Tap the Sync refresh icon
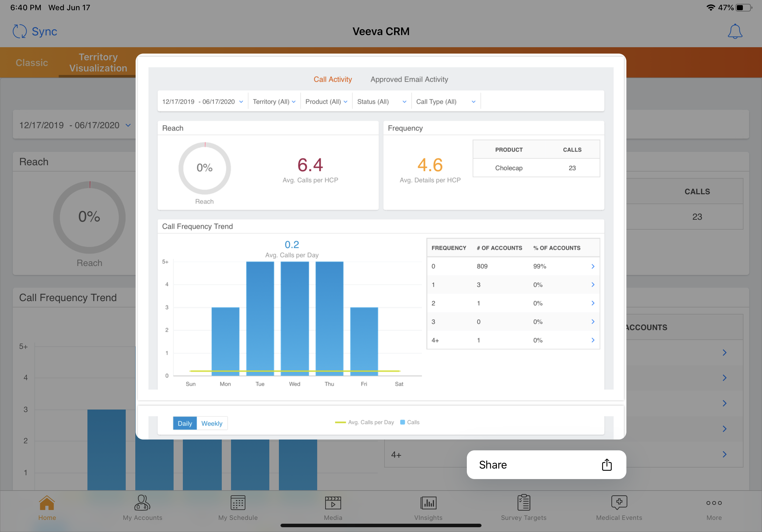 pyautogui.click(x=19, y=32)
